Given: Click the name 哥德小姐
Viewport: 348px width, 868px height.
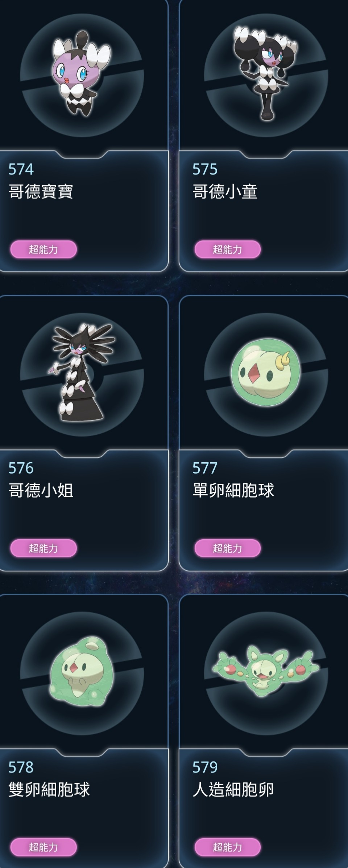Looking at the screenshot, I should tap(41, 490).
